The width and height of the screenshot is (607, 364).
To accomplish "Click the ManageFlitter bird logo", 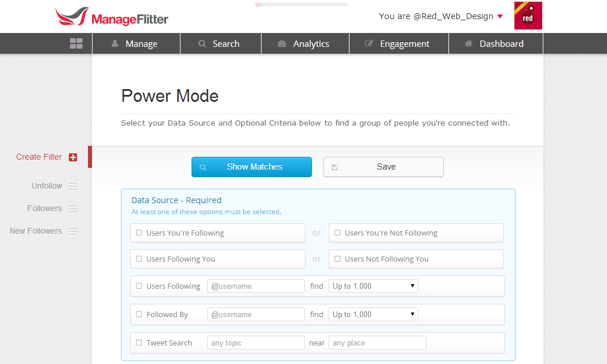I will [72, 16].
